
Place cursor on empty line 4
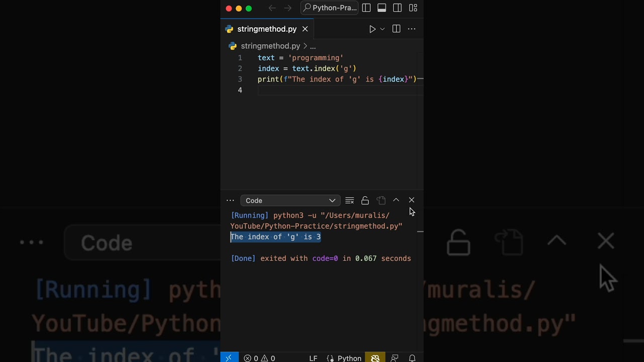340,90
